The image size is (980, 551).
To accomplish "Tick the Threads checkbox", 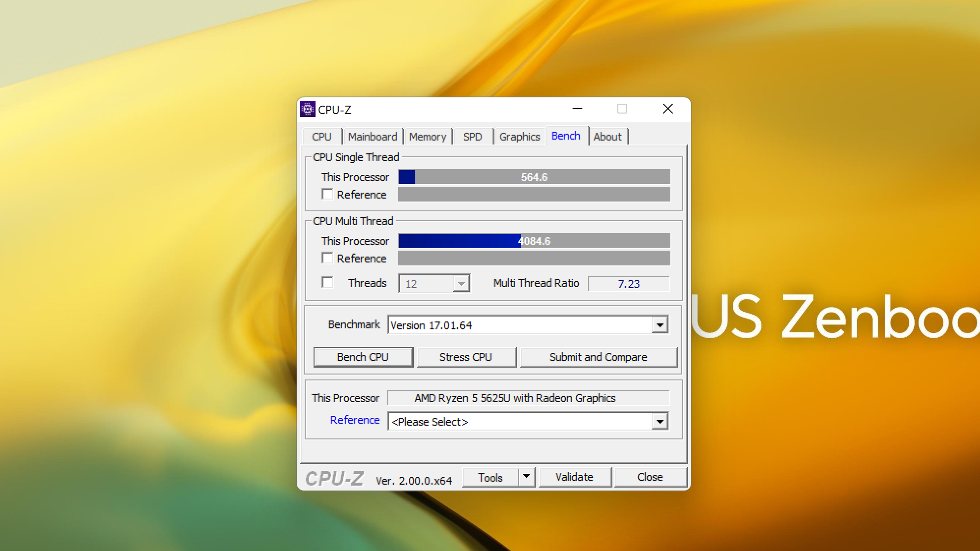I will [x=327, y=283].
